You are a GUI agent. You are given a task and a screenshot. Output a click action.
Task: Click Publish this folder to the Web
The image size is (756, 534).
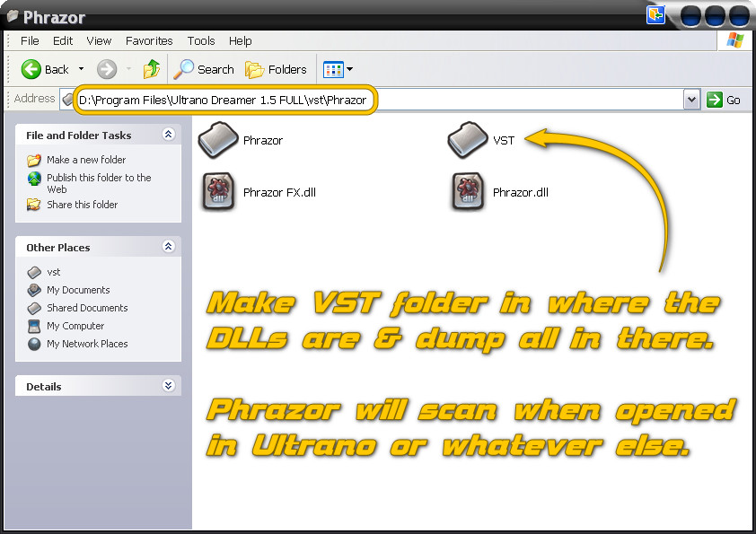pos(99,183)
